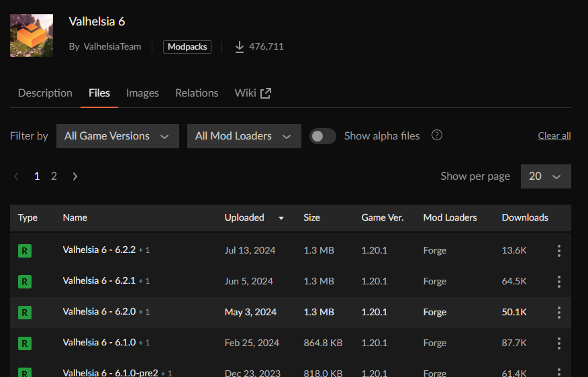588x377 pixels.
Task: Click the +1 additional files for 6.2.2
Action: tap(144, 250)
